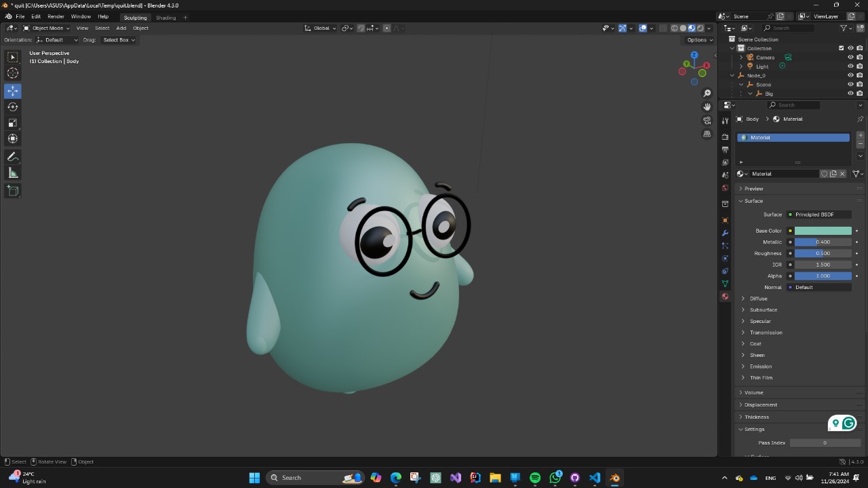Select the Measure tool

[12, 172]
